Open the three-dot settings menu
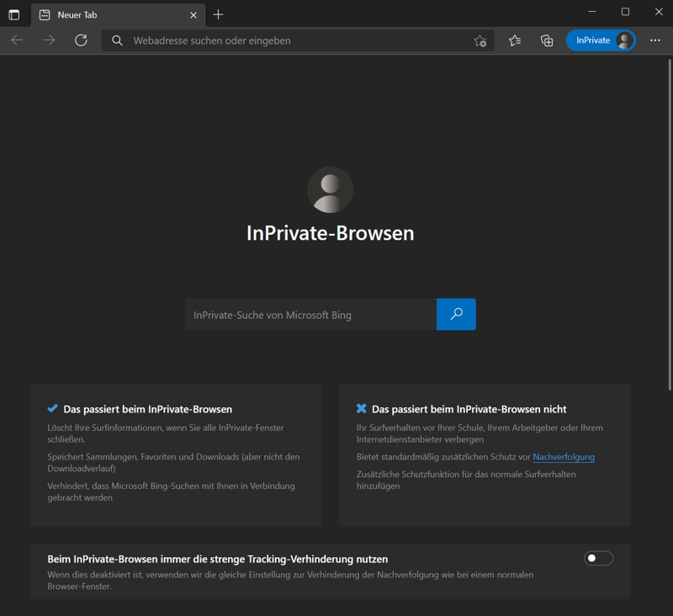673x616 pixels. tap(655, 40)
